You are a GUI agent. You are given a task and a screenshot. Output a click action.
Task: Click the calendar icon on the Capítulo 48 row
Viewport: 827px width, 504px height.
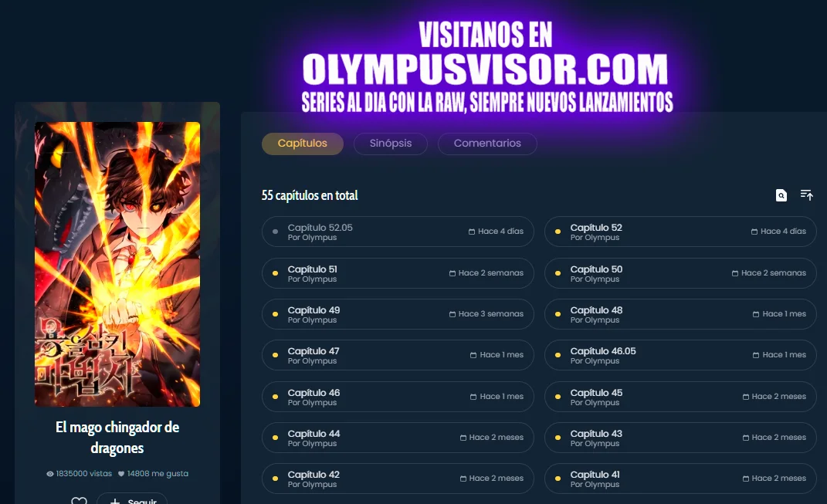point(756,314)
